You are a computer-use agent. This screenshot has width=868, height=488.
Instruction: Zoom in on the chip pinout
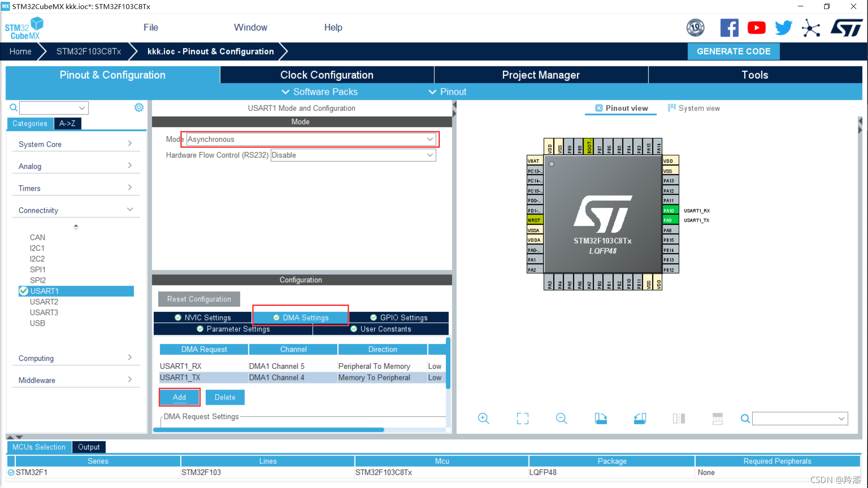483,418
